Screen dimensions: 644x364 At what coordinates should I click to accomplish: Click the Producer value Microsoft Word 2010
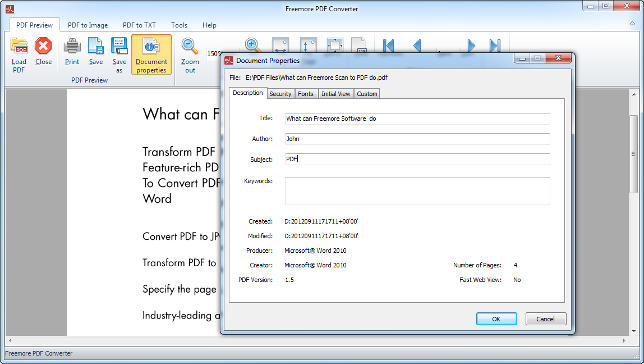[315, 251]
